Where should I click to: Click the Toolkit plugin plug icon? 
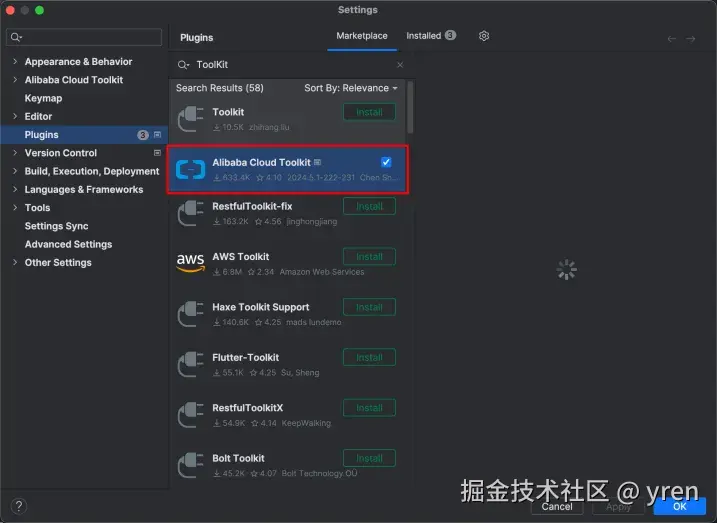point(190,119)
